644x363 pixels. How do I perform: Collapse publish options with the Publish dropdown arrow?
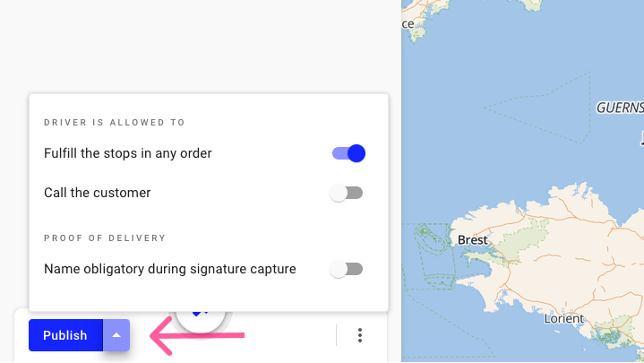coord(116,335)
